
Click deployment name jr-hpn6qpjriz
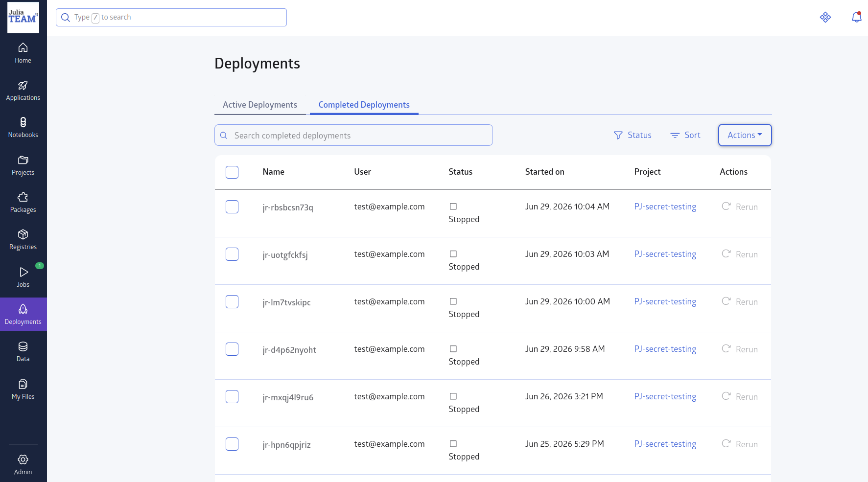tap(286, 445)
